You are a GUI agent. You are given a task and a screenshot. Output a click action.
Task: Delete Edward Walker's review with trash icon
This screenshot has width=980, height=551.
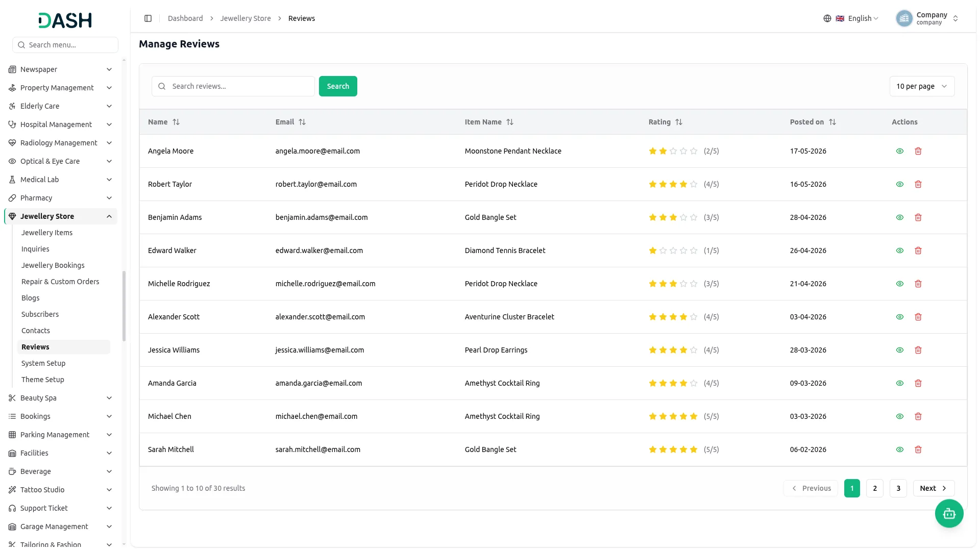[918, 251]
